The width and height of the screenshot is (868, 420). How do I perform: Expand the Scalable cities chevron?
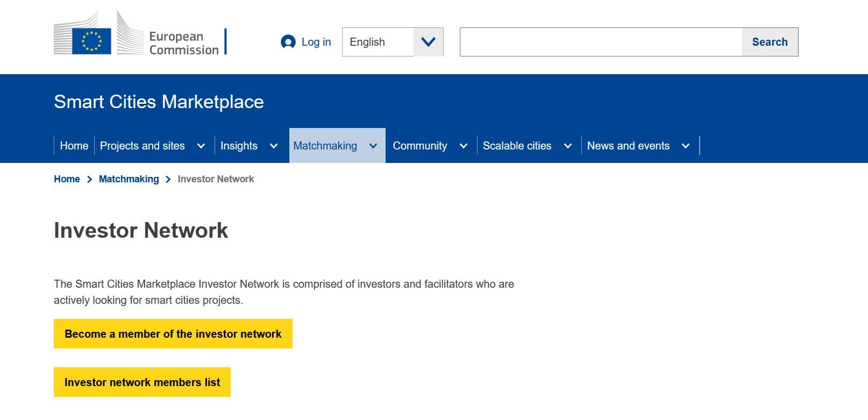pyautogui.click(x=567, y=146)
